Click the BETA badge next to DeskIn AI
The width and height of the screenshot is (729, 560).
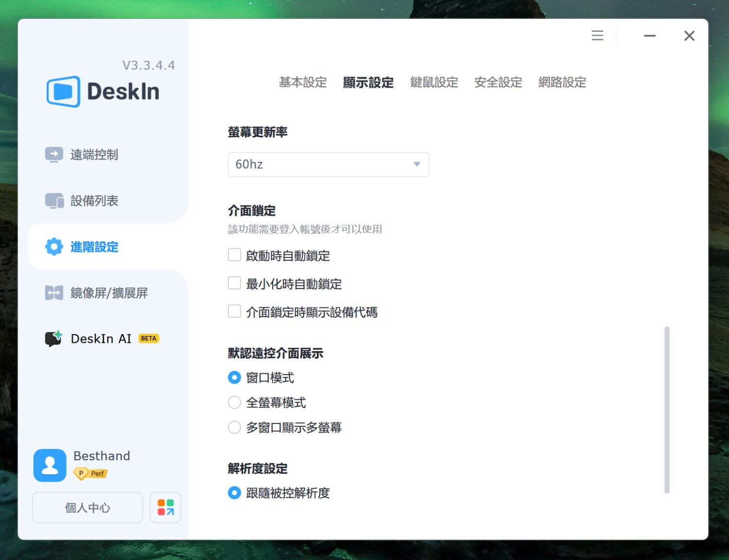tap(149, 339)
